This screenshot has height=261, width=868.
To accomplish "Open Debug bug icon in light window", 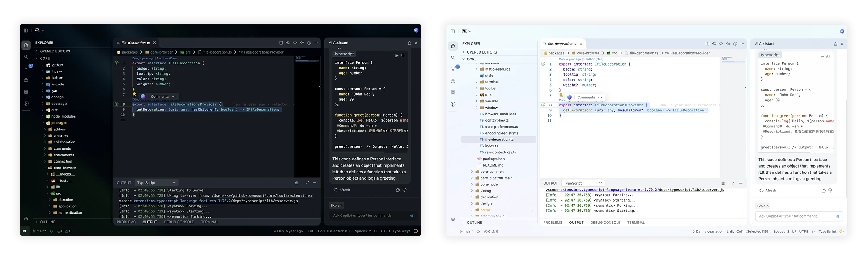I will pyautogui.click(x=453, y=81).
